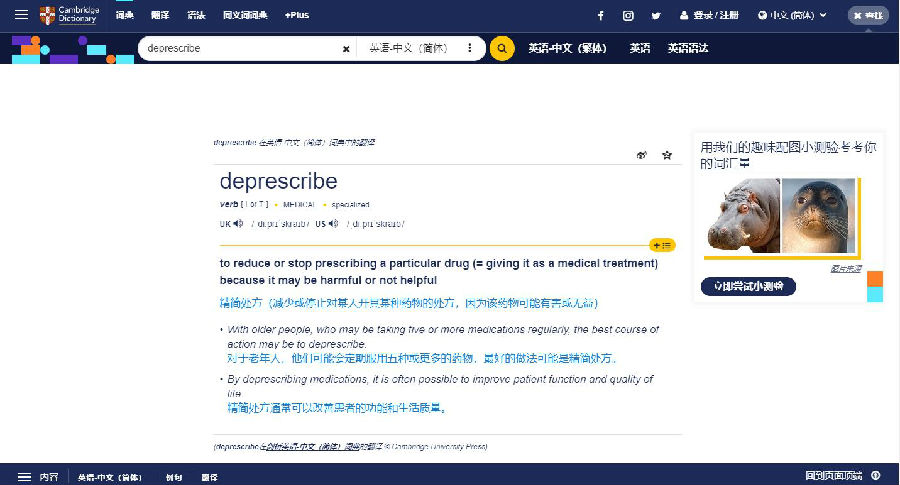Click the Cambridge Dictionary logo

69,15
